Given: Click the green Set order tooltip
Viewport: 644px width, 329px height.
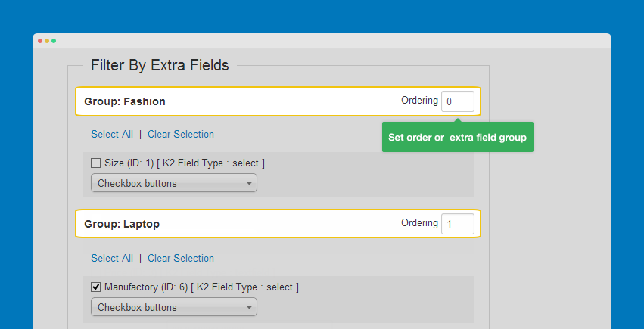Looking at the screenshot, I should coord(458,137).
